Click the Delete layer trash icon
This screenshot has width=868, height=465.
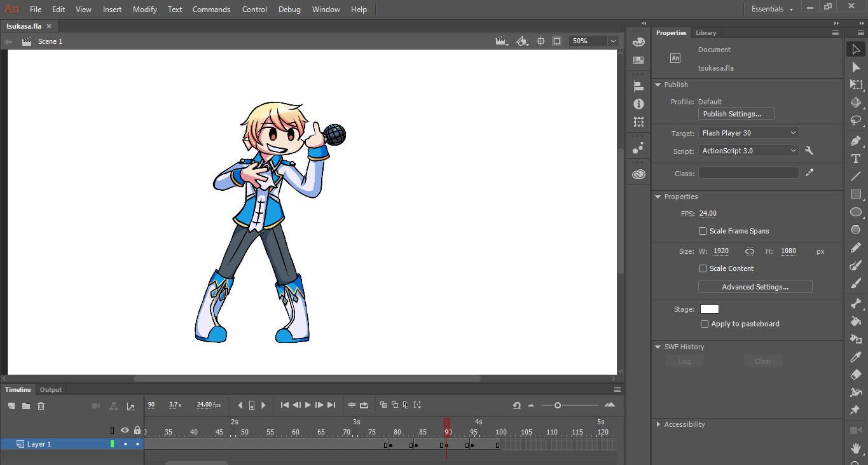tap(41, 406)
